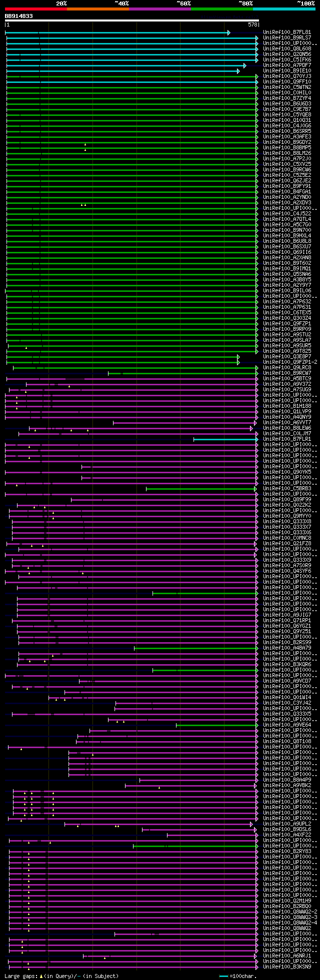The image size is (320, 980).
Task: Select the UniRef100_Q9FZP1-2 label
Action: tap(290, 362)
